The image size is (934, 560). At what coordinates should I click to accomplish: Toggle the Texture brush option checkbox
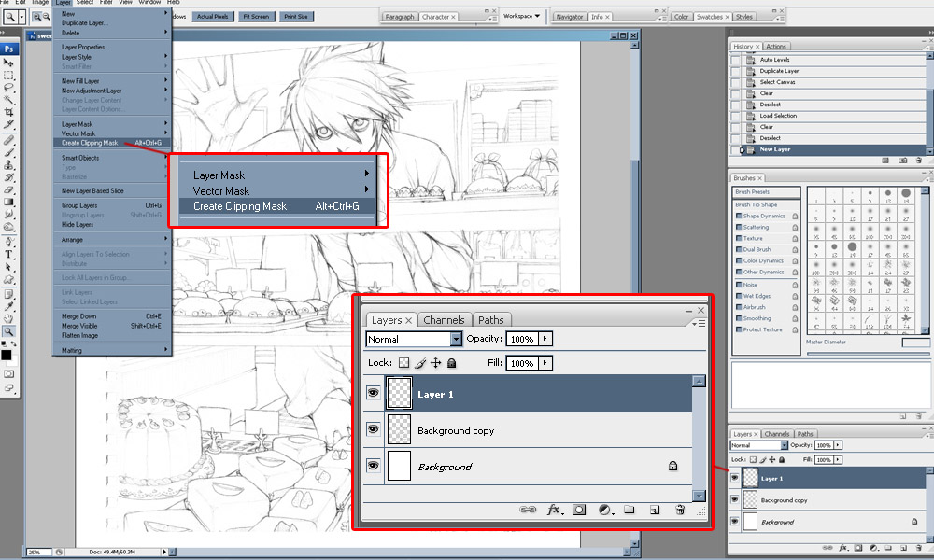pos(739,239)
